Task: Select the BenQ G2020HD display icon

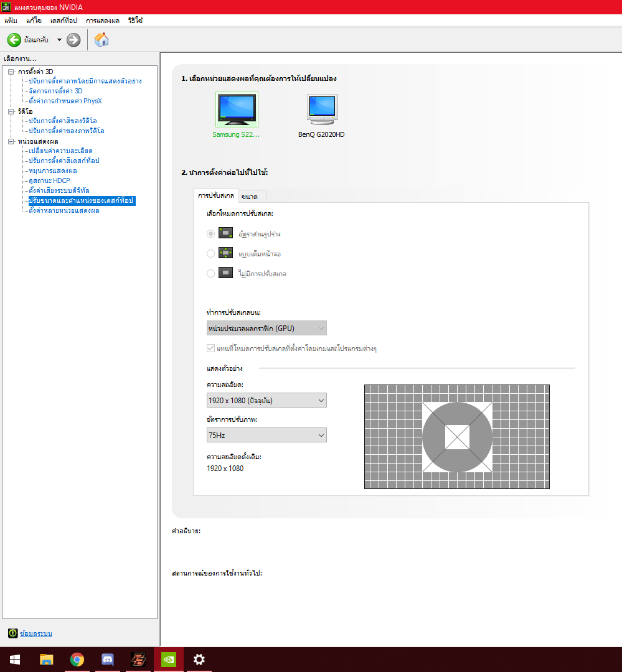Action: [321, 110]
